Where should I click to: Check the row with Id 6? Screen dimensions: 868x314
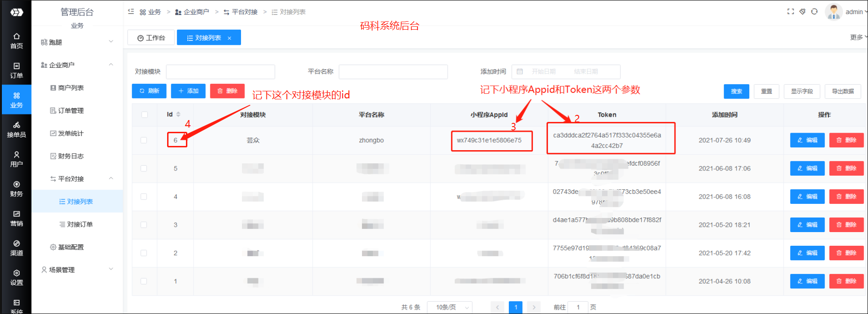pos(144,140)
